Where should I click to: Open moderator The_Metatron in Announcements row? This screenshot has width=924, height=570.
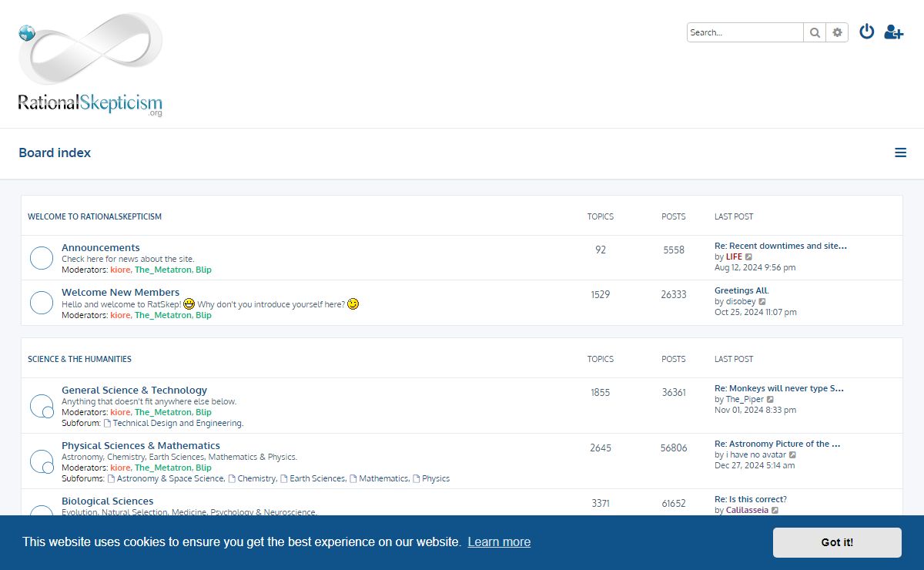[x=162, y=270]
